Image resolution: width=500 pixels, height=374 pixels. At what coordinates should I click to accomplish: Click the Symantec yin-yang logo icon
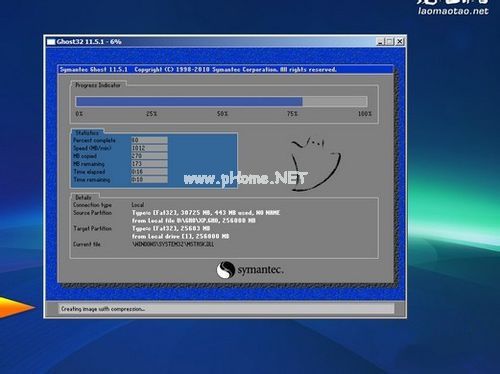tap(226, 270)
